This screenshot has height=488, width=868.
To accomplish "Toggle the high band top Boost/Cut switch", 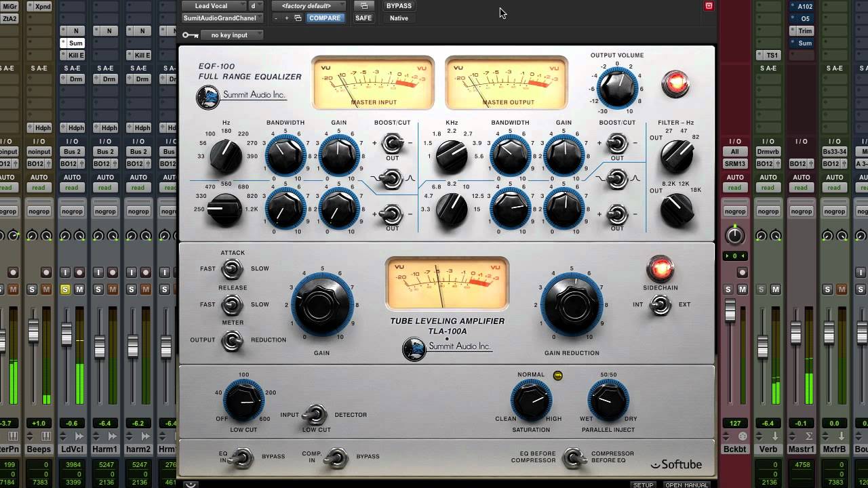I will tap(616, 143).
